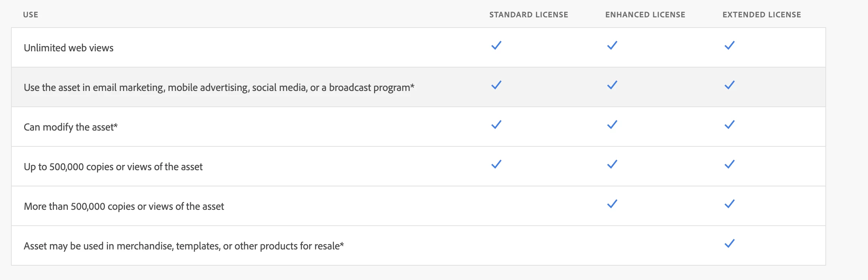Click Standard License checkmark for Unlimited web views

coord(496,45)
